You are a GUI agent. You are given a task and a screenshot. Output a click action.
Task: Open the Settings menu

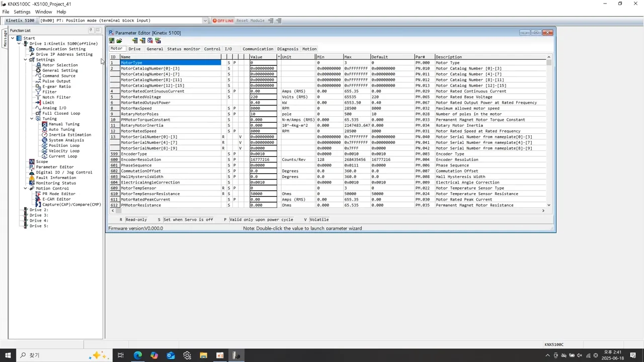tap(22, 12)
